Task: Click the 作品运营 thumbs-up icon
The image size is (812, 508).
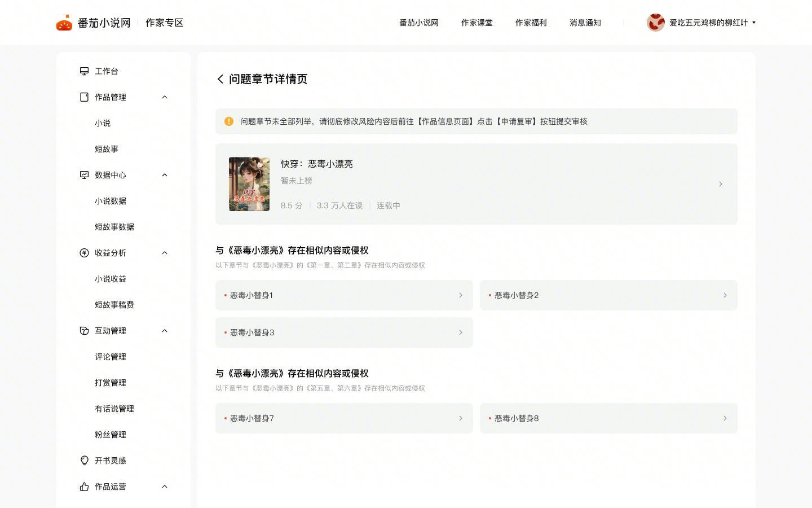Action: click(x=84, y=487)
